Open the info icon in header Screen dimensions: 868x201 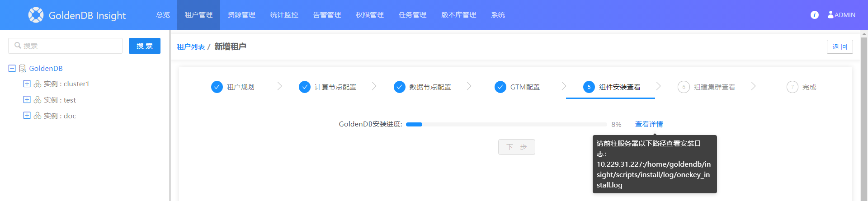pyautogui.click(x=815, y=15)
